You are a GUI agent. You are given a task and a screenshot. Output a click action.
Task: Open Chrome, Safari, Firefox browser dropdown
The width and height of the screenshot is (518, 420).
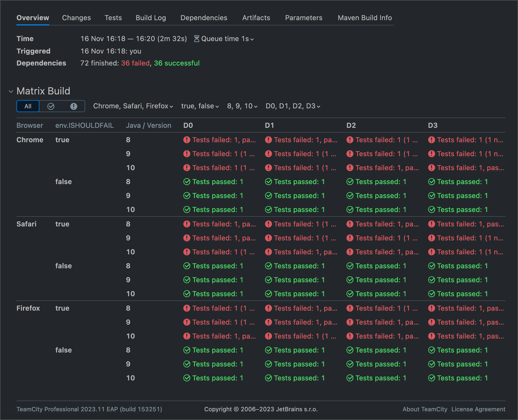(x=133, y=106)
